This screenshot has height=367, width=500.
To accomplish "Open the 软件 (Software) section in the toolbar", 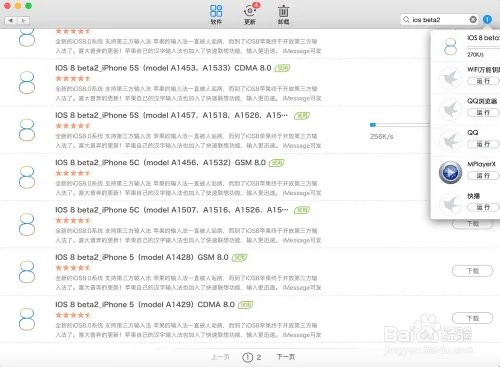I will pos(216,14).
